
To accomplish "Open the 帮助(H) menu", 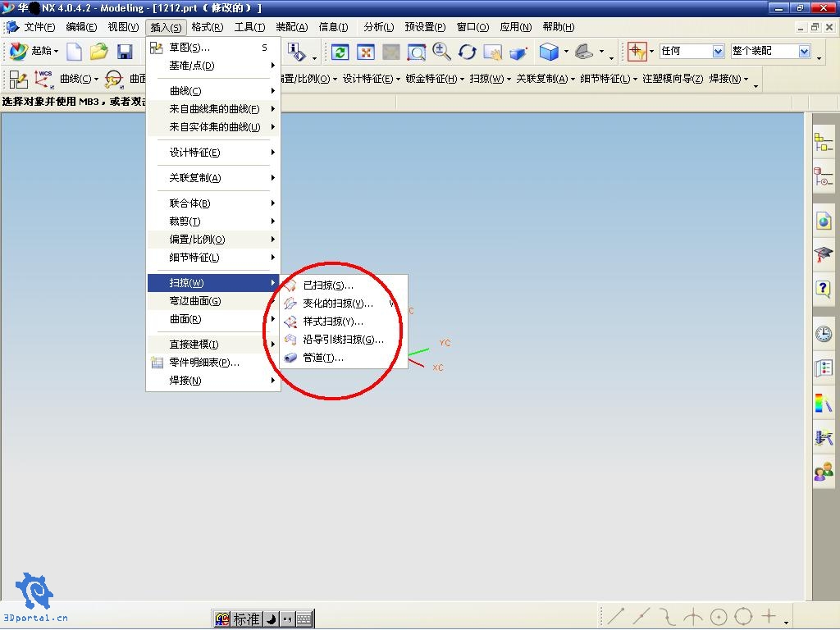I will (x=558, y=27).
